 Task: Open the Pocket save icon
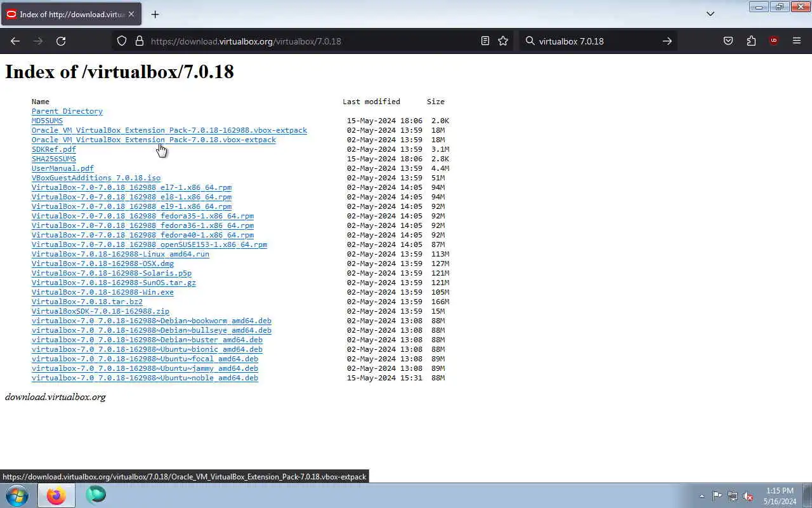(728, 41)
